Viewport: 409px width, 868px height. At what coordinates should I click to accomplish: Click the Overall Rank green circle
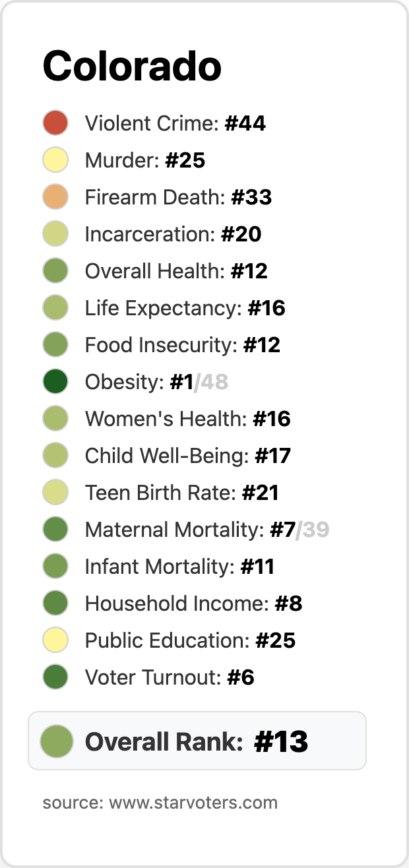point(56,741)
